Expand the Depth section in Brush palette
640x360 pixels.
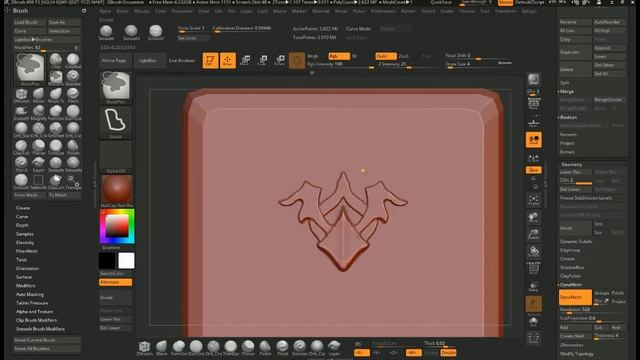(x=22, y=225)
